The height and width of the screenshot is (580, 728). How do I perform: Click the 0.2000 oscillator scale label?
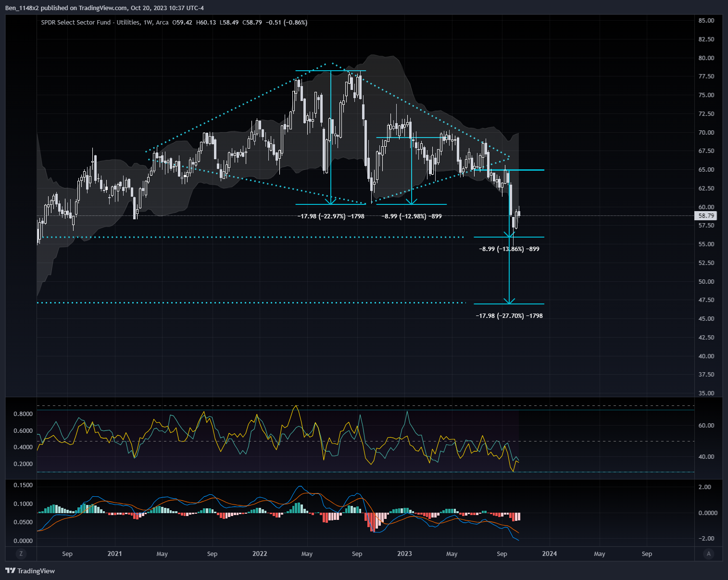click(x=23, y=464)
